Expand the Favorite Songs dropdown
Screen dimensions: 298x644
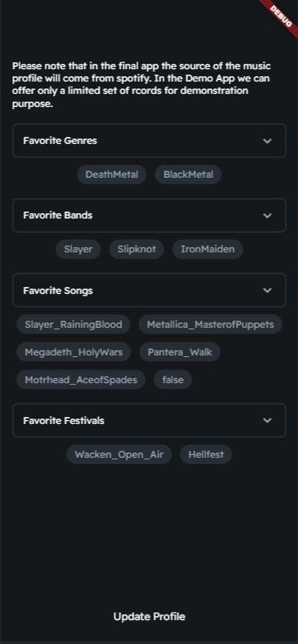(149, 290)
